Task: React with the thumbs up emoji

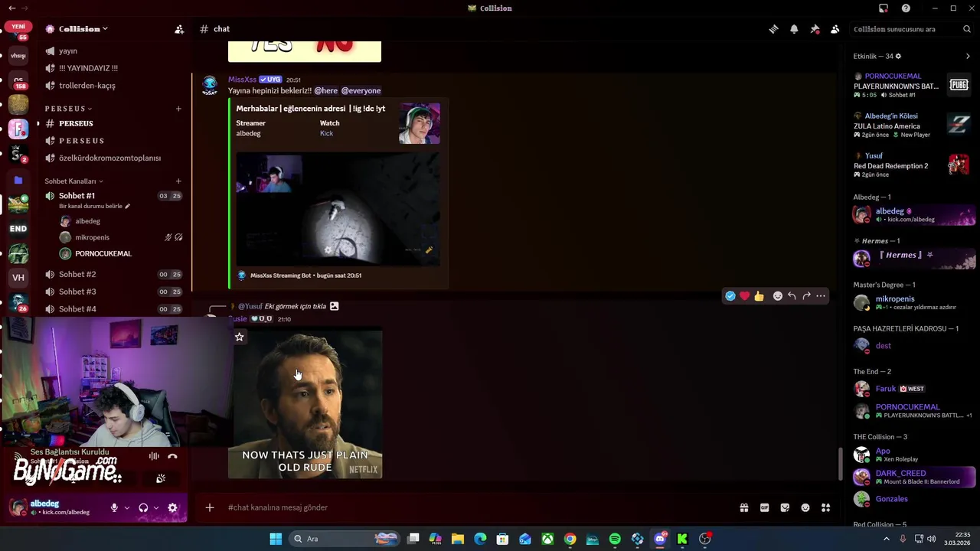Action: click(x=759, y=296)
